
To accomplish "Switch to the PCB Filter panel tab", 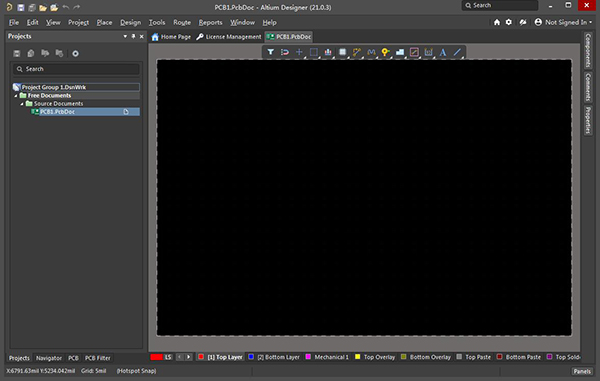I will point(98,358).
